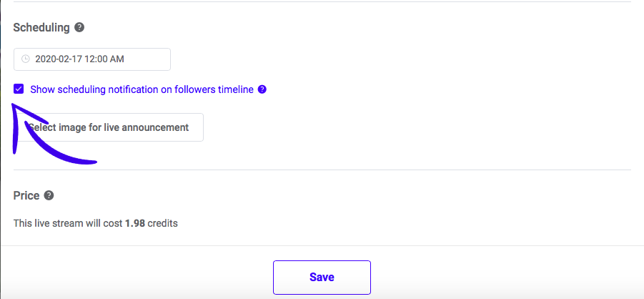
Task: Open the Scheduling help question mark icon
Action: tap(79, 28)
